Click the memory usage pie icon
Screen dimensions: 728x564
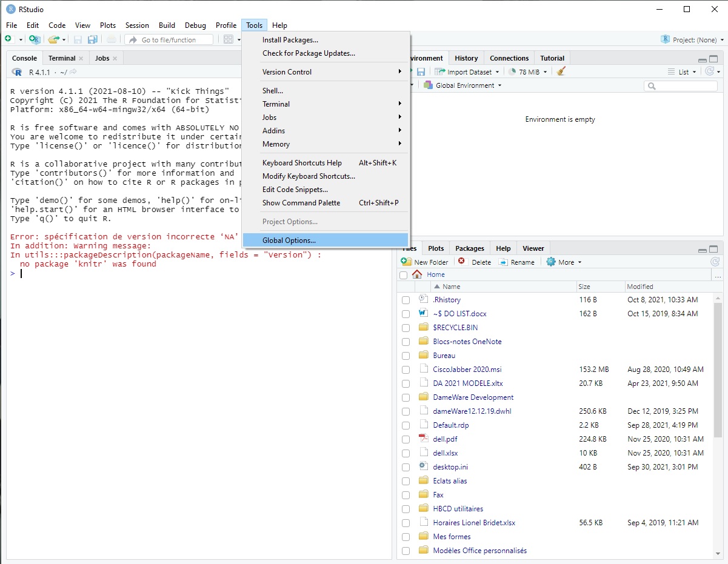(x=512, y=71)
